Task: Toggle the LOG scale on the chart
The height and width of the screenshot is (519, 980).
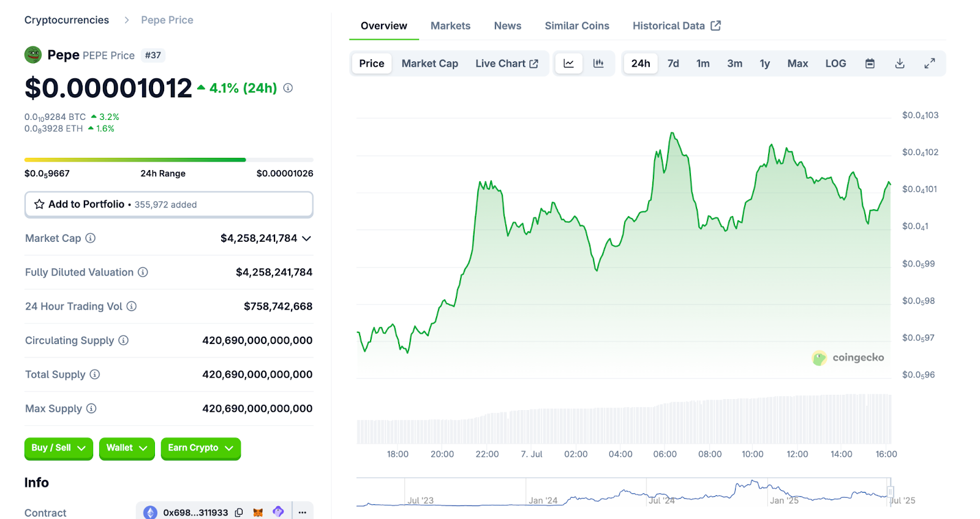Action: pyautogui.click(x=835, y=64)
